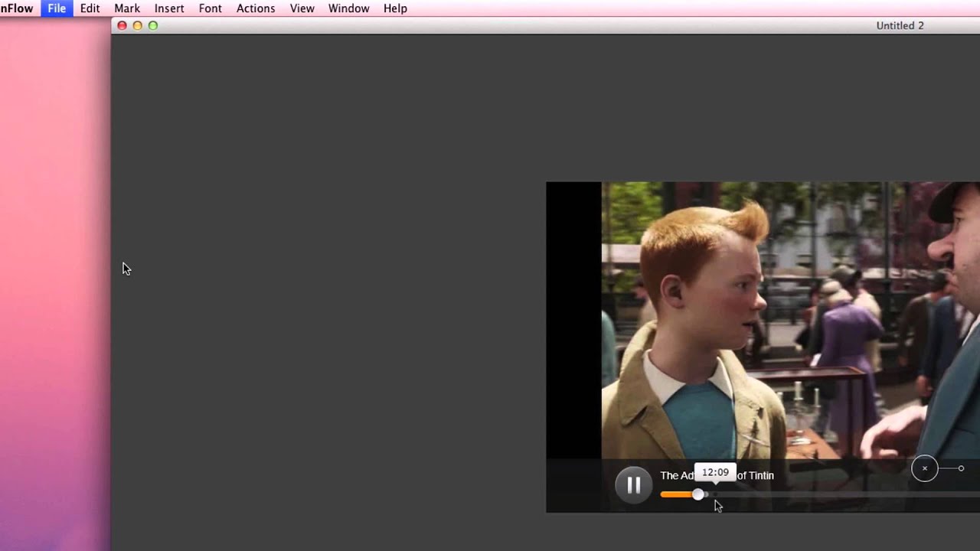Zoom the Untitled 2 window with the green button
This screenshot has width=980, height=551.
153,25
